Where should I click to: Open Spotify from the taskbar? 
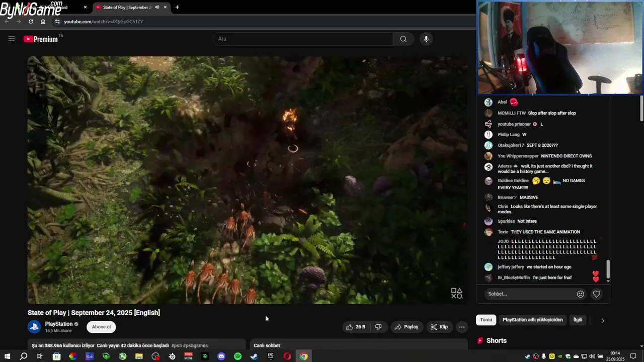click(x=237, y=356)
